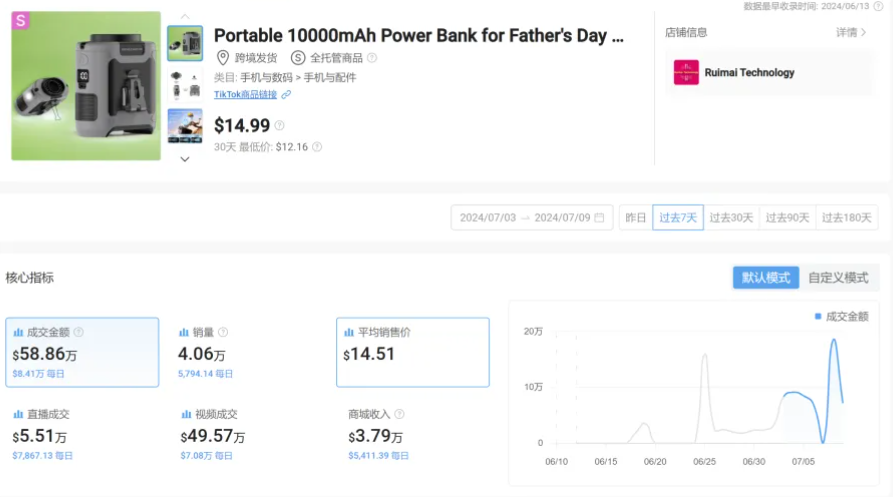
Task: Open store 详情 with the chevron
Action: [x=851, y=33]
